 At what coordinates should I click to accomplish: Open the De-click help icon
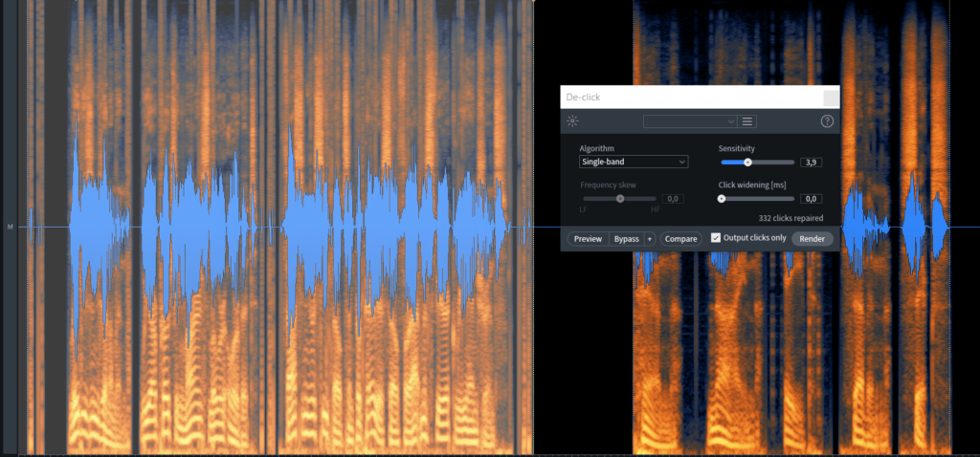point(827,121)
